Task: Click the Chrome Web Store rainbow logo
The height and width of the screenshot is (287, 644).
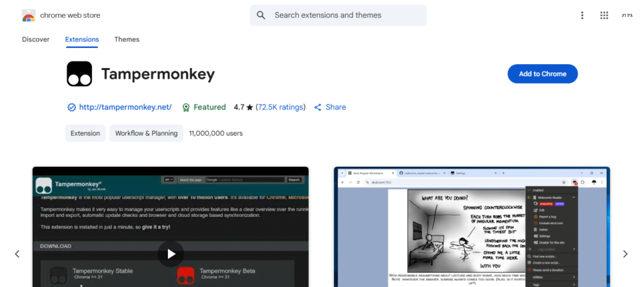Action: point(29,15)
